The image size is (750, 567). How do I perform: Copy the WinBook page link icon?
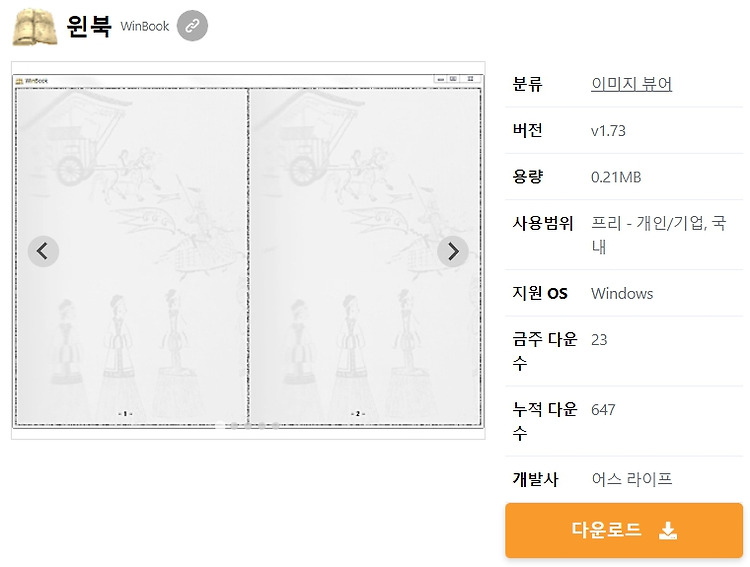(192, 25)
